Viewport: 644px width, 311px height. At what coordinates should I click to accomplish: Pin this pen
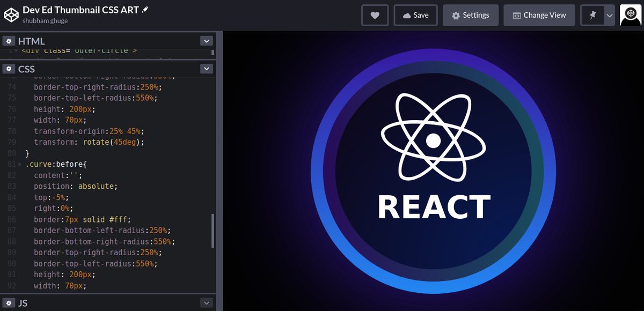pos(592,15)
